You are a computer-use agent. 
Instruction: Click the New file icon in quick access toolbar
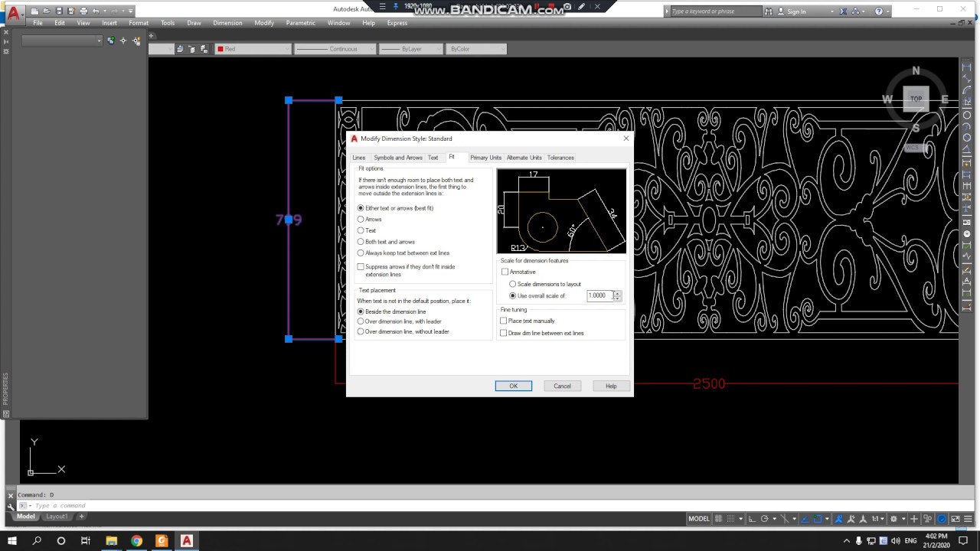[34, 11]
